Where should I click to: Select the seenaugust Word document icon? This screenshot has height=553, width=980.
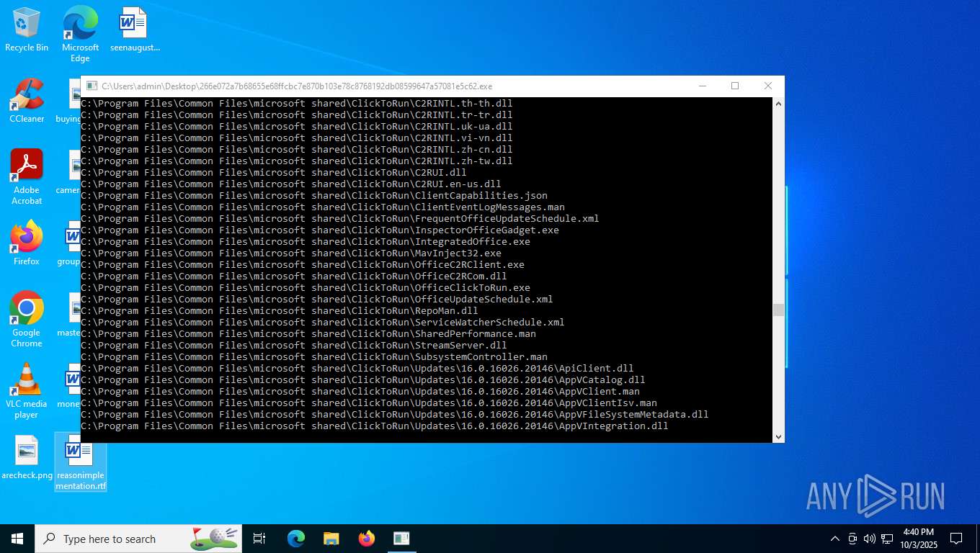tap(134, 30)
